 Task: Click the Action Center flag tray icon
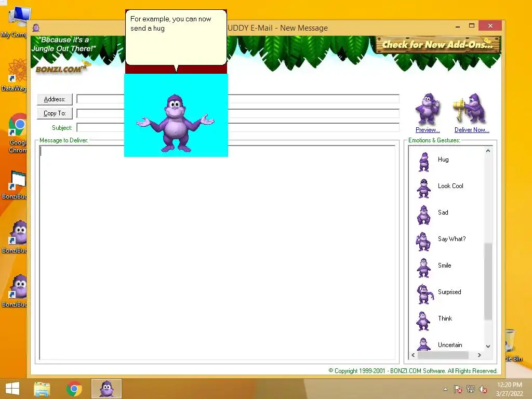coord(458,389)
